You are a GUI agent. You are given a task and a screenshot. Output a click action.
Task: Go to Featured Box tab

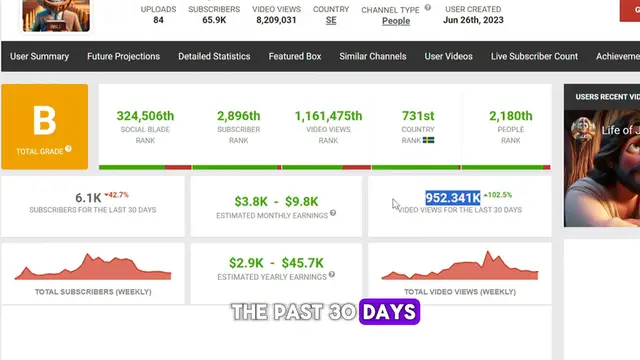295,56
